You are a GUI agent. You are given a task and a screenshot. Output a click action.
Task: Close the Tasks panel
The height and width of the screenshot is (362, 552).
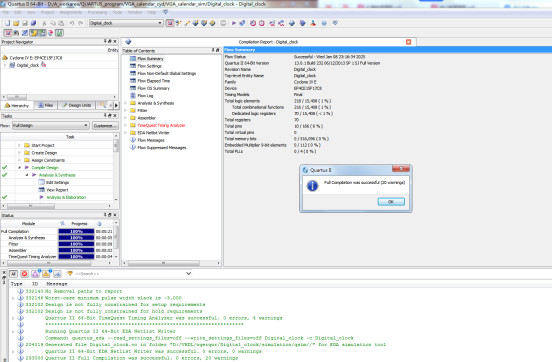(115, 116)
